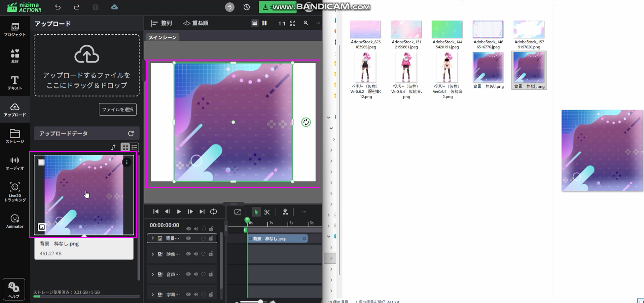Select the scissors cut tool
This screenshot has height=303, width=644.
coord(267,212)
